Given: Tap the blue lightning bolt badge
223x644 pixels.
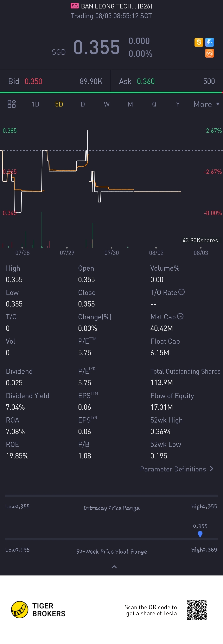Looking at the screenshot, I should [210, 42].
